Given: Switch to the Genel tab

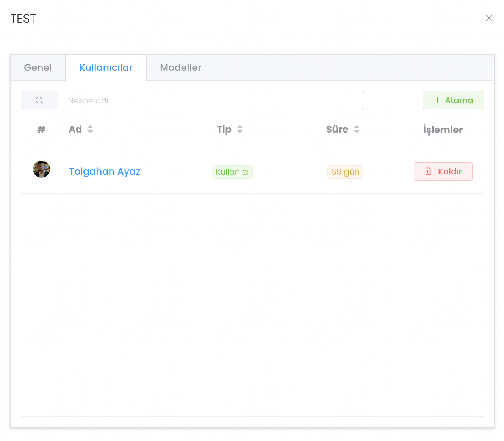Looking at the screenshot, I should (38, 67).
